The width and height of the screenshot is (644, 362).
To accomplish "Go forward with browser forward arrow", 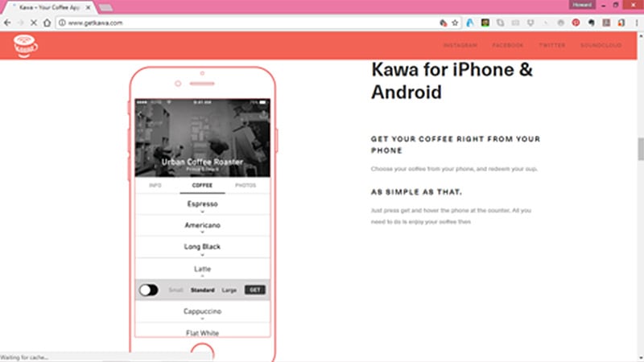I will click(21, 23).
